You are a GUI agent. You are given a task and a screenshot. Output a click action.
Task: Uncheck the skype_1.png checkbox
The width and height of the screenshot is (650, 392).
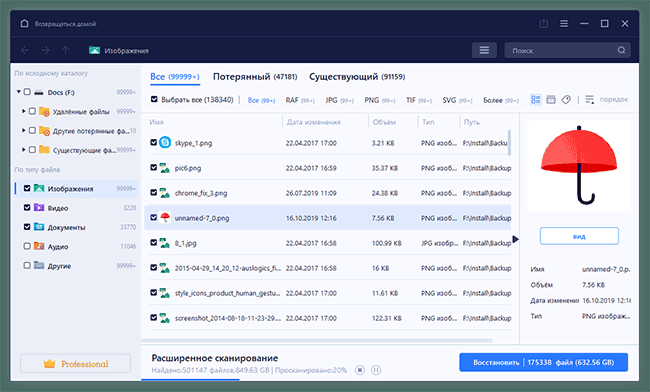point(153,143)
